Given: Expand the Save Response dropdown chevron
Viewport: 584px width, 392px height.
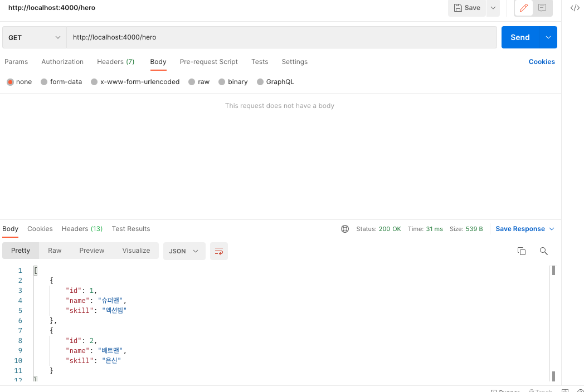Looking at the screenshot, I should [552, 229].
